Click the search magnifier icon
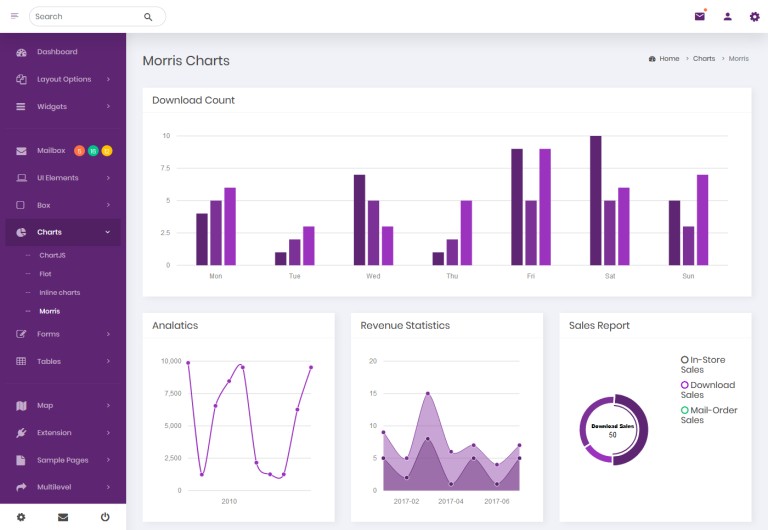 coord(148,17)
